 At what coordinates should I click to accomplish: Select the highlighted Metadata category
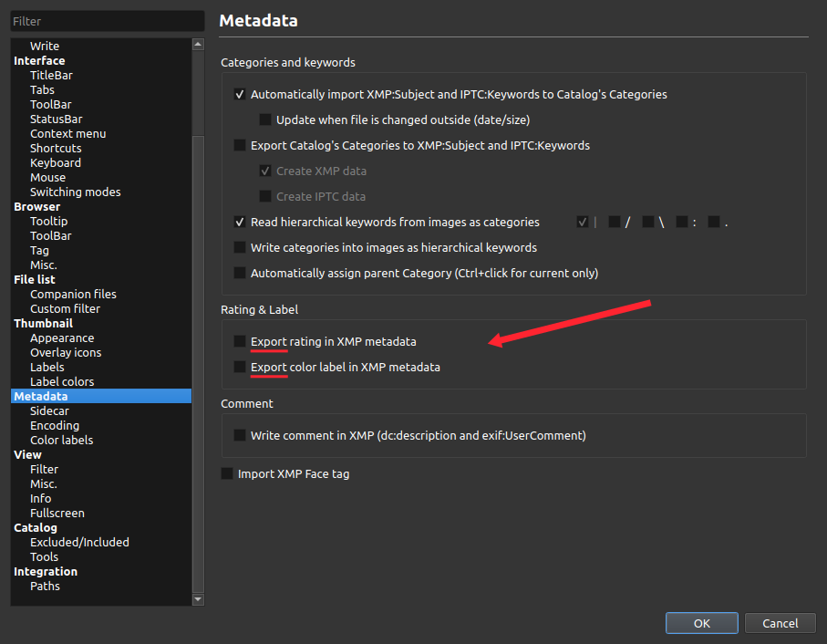coord(101,396)
